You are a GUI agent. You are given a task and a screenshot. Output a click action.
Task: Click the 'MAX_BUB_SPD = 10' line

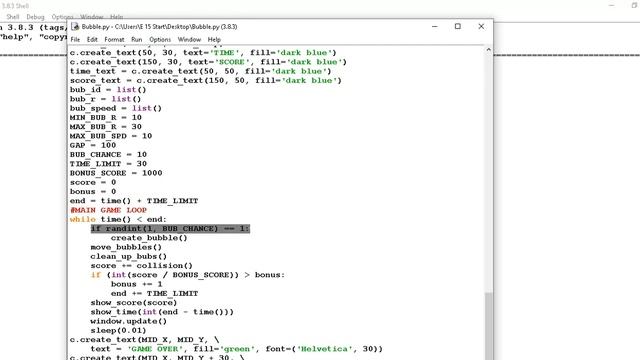point(111,136)
